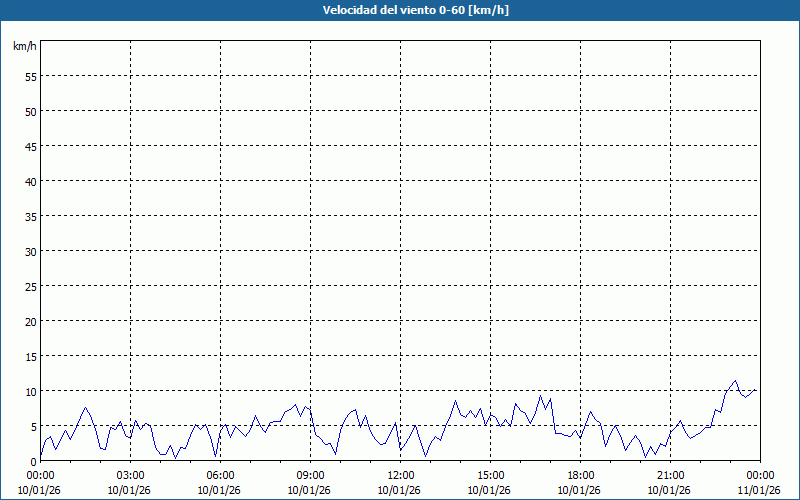Click the highest peak of the wind line
800x500 pixels.
(x=735, y=381)
